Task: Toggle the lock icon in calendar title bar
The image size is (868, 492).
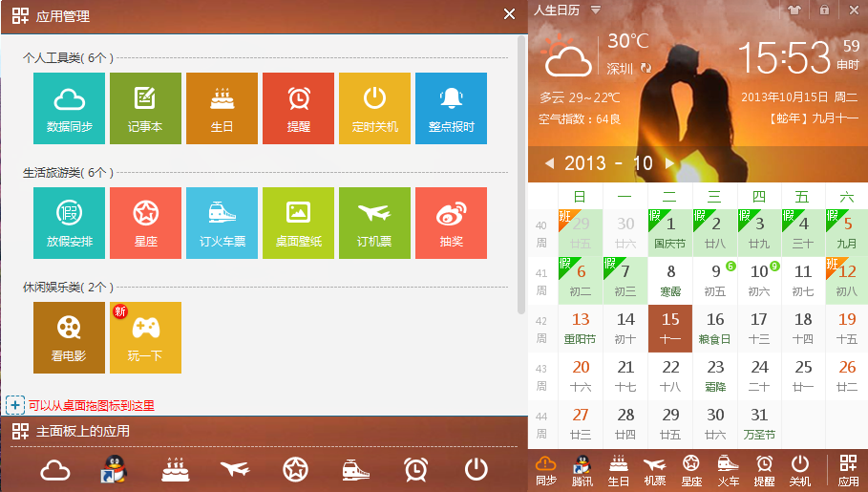Action: [824, 10]
